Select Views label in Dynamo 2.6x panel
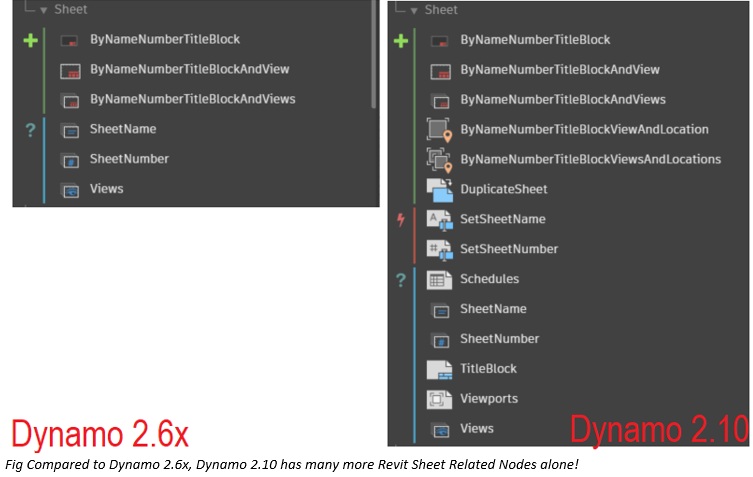The image size is (753, 477). [x=107, y=188]
